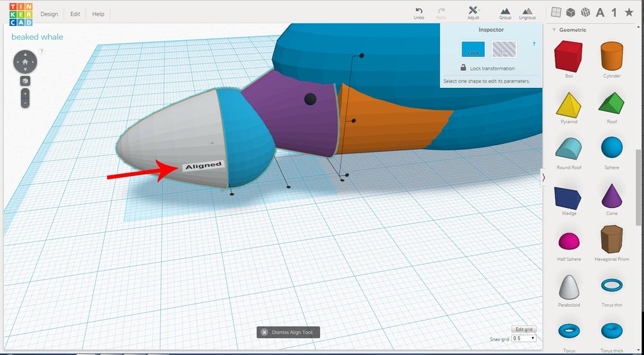Open the favorites star category
Viewport: 644px width, 355px height.
(x=629, y=13)
